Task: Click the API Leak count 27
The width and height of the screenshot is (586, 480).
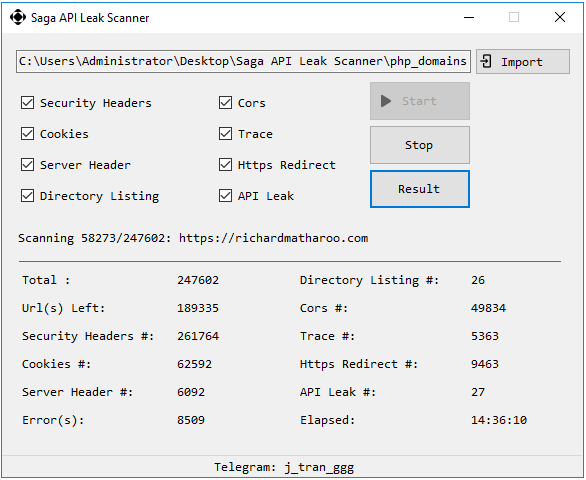Action: point(478,392)
